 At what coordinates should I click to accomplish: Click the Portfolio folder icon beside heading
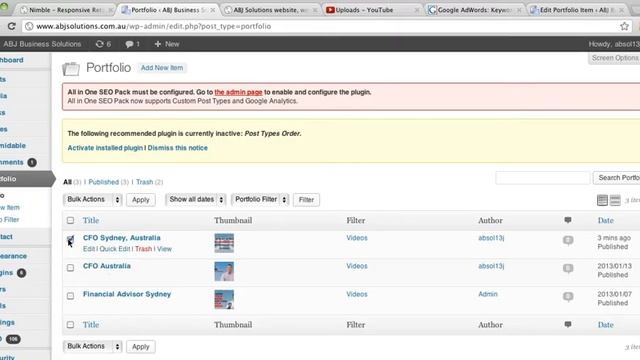[x=71, y=69]
